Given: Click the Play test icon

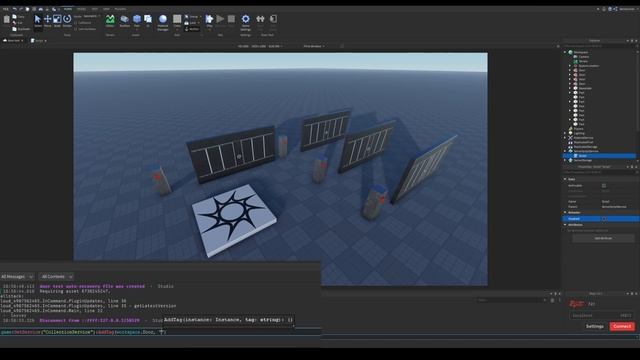Looking at the screenshot, I should (209, 19).
